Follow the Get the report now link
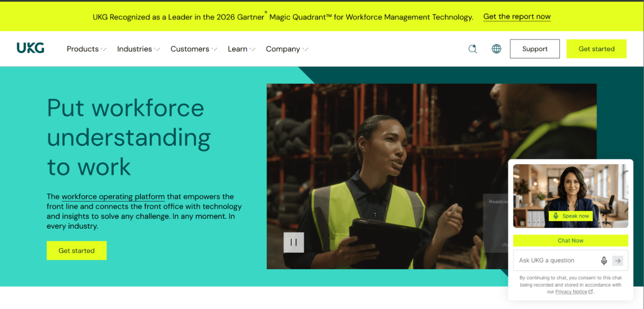 pos(517,17)
